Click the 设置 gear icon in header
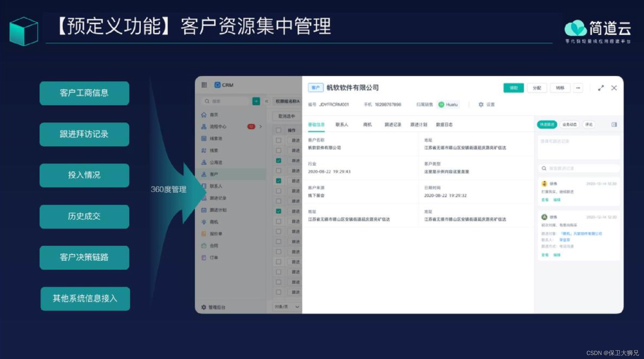This screenshot has width=644, height=359. pos(481,104)
